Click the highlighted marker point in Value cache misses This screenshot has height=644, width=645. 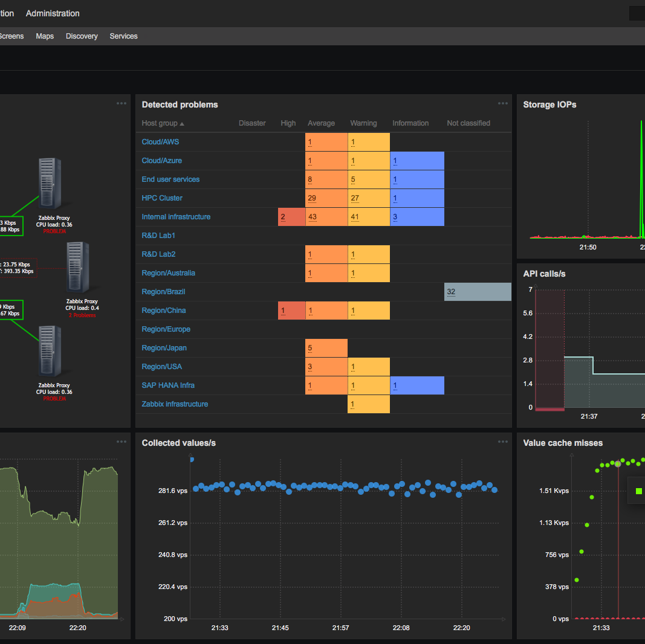617,463
